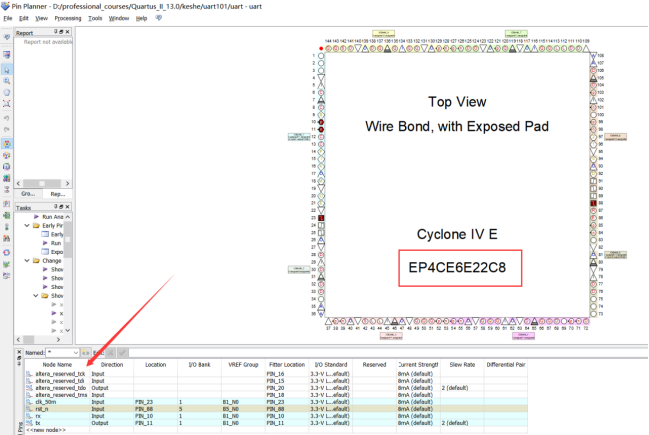The width and height of the screenshot is (649, 435).
Task: Float the Report panel
Action: [x=61, y=32]
